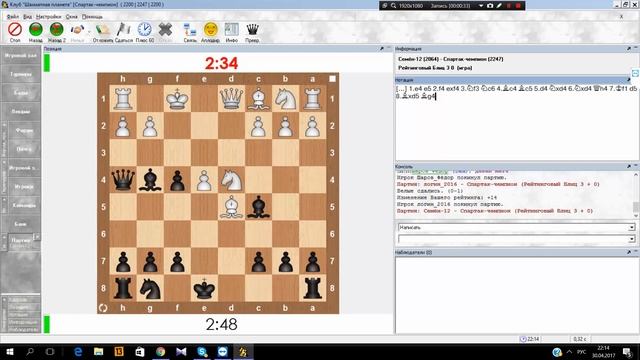Open Microsoft Edge from taskbar

click(78, 352)
